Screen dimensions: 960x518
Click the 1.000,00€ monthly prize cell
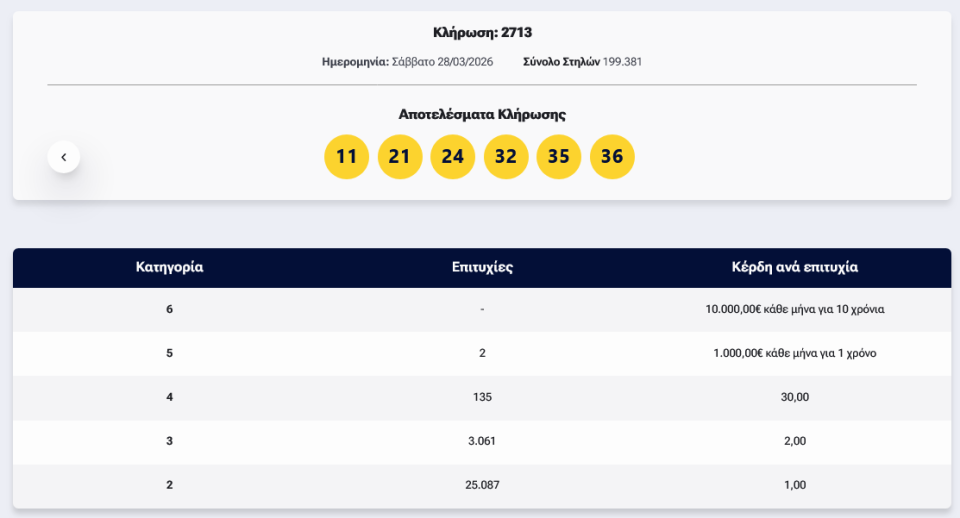[x=795, y=354]
